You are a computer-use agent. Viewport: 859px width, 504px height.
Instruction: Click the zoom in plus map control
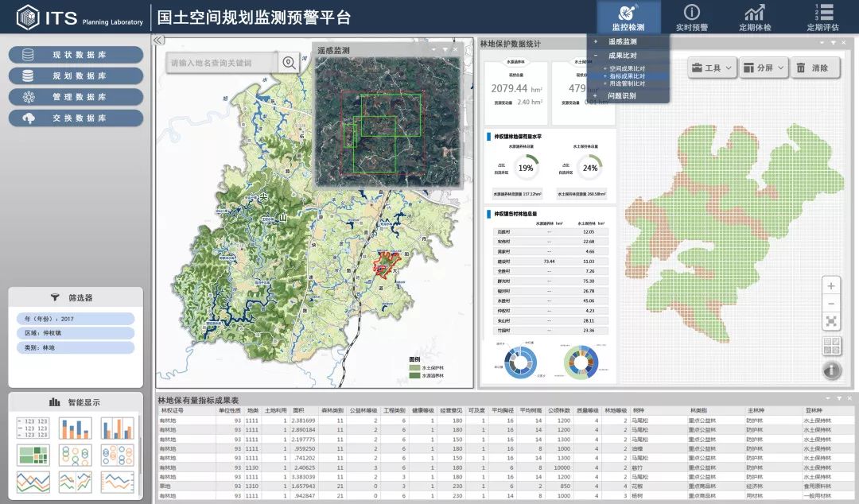click(x=831, y=286)
